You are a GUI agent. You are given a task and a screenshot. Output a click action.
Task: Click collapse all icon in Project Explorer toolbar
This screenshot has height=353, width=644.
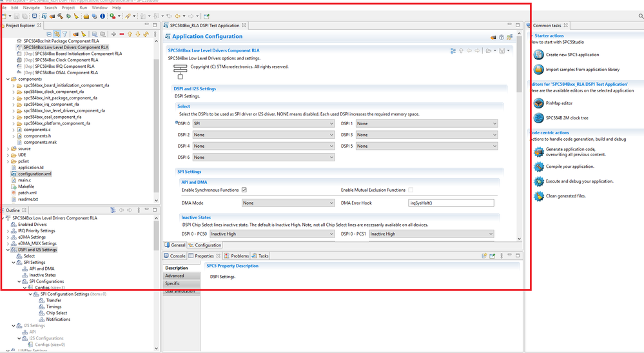[49, 34]
